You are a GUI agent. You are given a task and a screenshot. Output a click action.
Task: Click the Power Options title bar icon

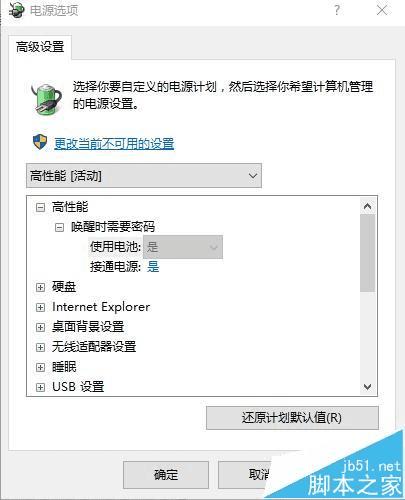click(x=16, y=11)
